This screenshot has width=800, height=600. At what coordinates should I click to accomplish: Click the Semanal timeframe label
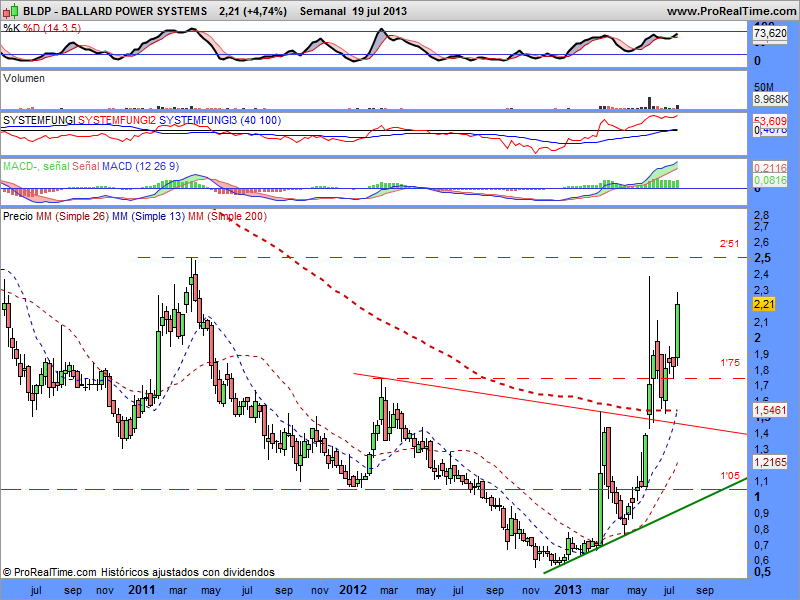[x=322, y=11]
